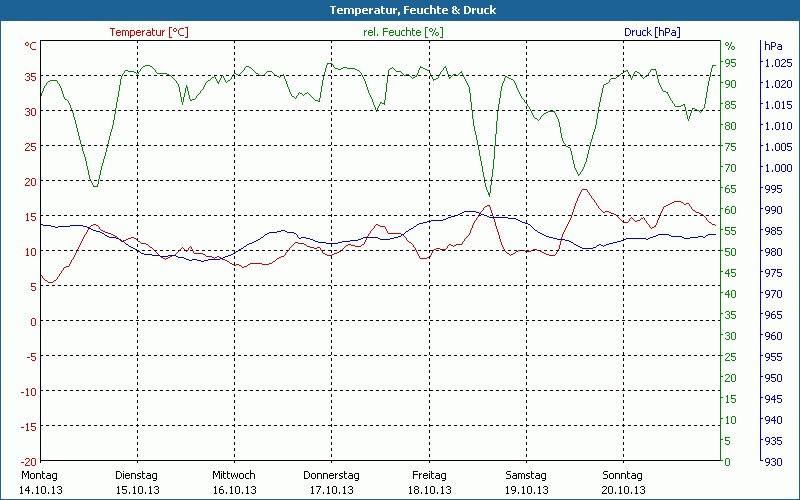Click the blue pressure axis value "995"
This screenshot has width=800, height=500.
[773, 189]
